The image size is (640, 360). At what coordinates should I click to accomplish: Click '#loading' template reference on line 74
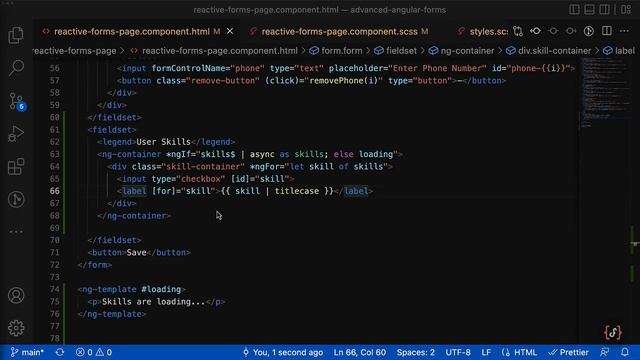161,289
